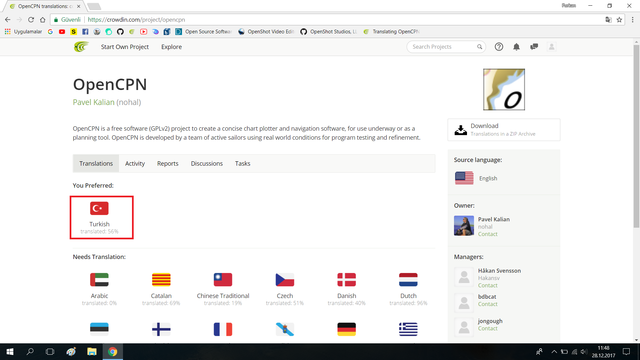Bookmark this page with star icon

click(619, 20)
